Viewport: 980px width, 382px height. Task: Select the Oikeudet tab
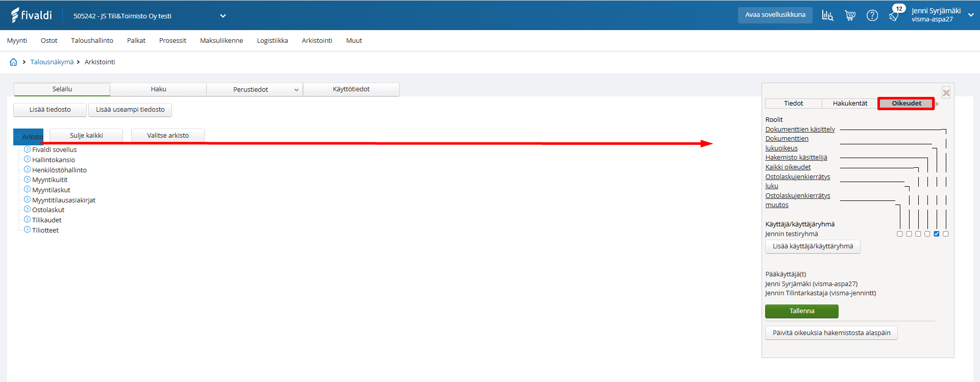click(x=906, y=104)
